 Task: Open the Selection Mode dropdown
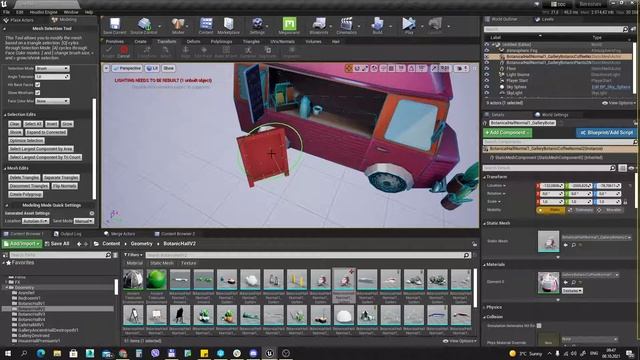pos(52,69)
